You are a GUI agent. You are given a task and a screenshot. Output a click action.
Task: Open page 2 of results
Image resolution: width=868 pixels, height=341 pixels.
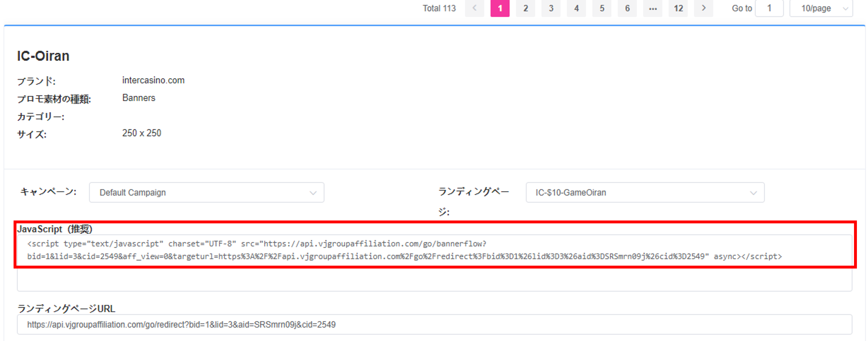(x=526, y=8)
